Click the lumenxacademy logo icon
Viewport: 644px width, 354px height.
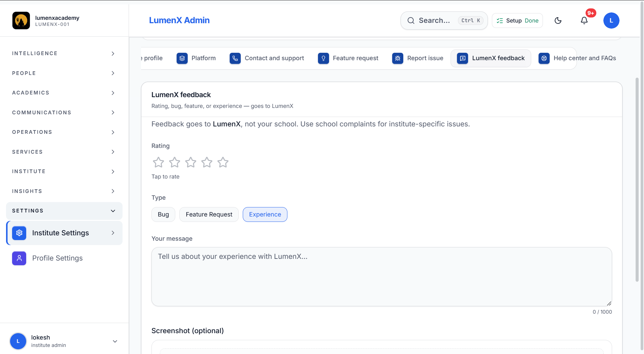[x=21, y=21]
